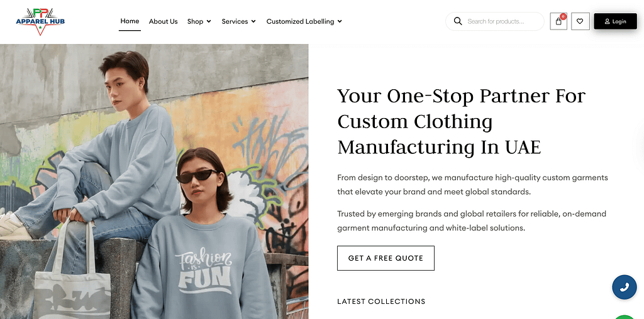
Task: Click the hero image of models
Action: (154, 181)
